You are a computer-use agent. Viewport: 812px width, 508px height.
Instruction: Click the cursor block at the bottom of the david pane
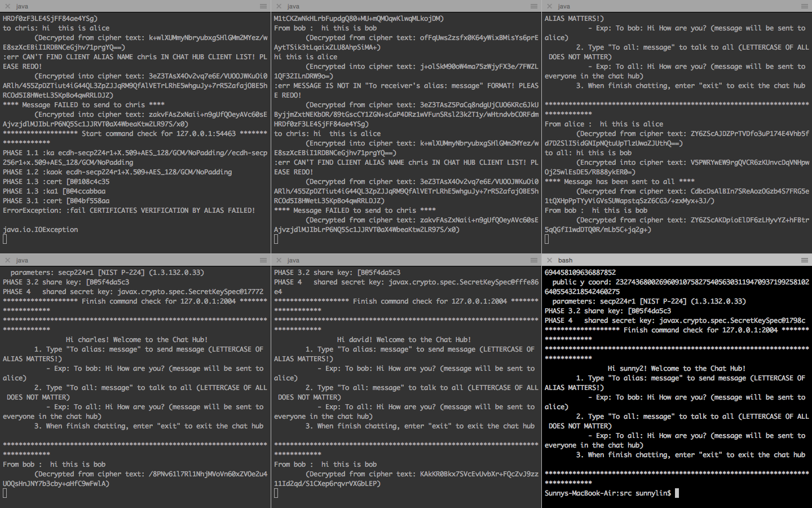(276, 493)
